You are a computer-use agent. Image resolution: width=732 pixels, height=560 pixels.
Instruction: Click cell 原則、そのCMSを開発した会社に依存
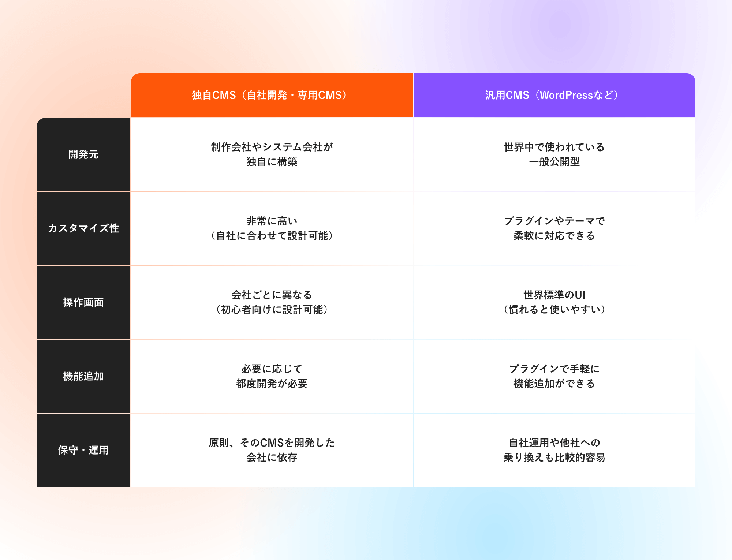pos(272,450)
